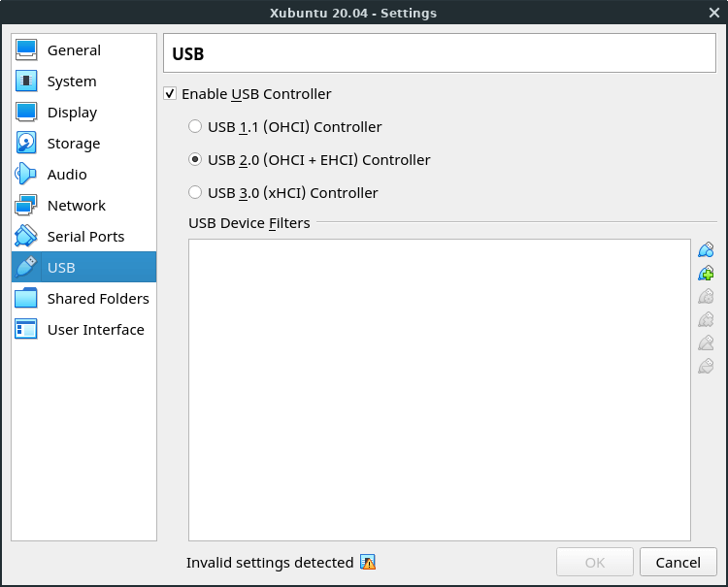Open the Serial Ports settings page
The height and width of the screenshot is (587, 728).
[85, 237]
